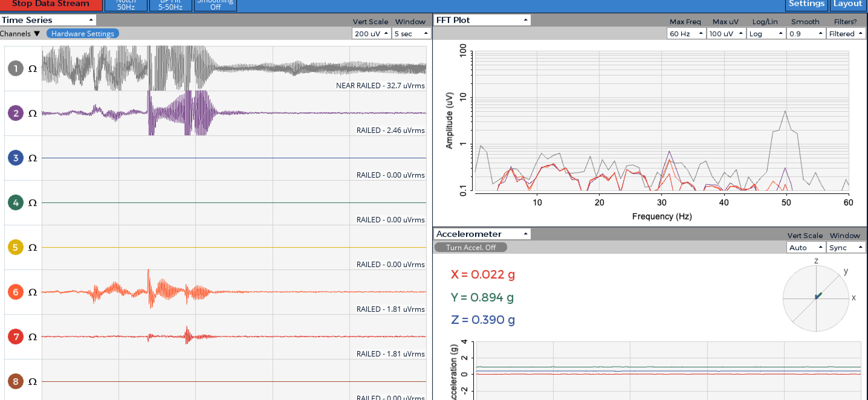Toggle channel 3 on/off button
The height and width of the screenshot is (400, 868).
[15, 158]
